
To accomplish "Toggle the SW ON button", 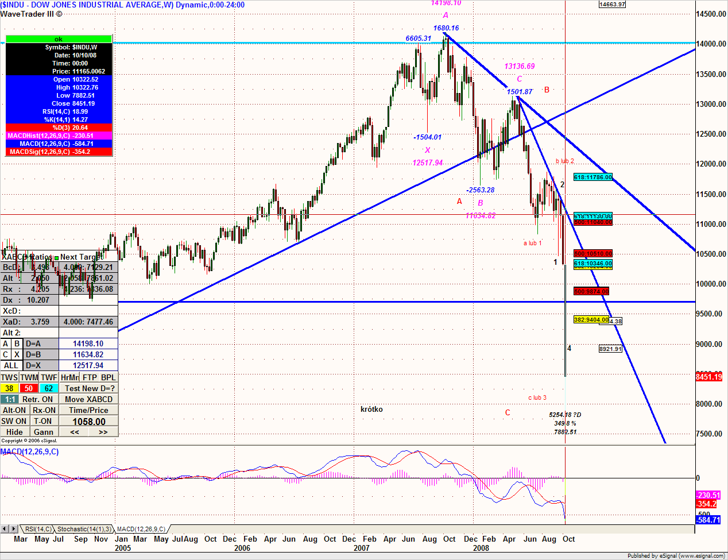I will 14,421.
